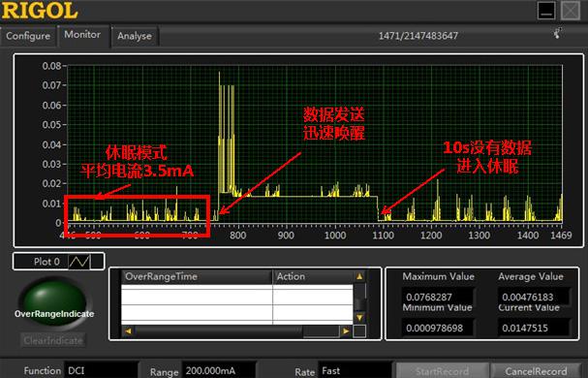Click the left arrow of the horizontal table scrollbar
Image resolution: width=588 pixels, height=378 pixels.
(128, 331)
